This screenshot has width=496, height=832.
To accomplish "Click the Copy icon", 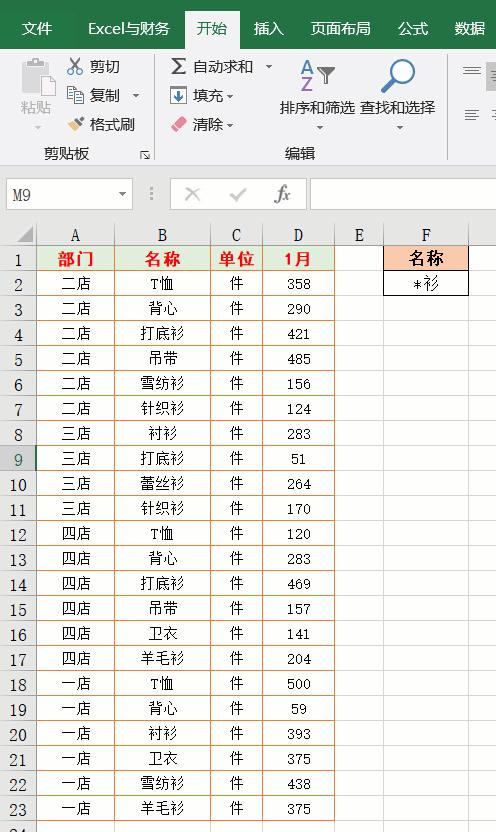I will click(x=75, y=95).
